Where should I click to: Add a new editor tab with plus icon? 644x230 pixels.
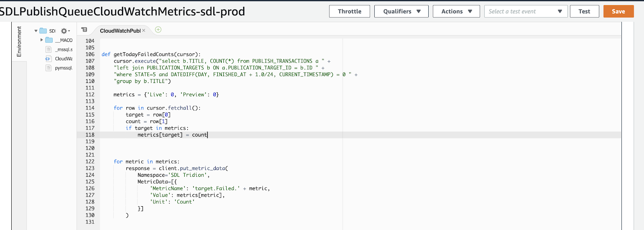pos(158,29)
